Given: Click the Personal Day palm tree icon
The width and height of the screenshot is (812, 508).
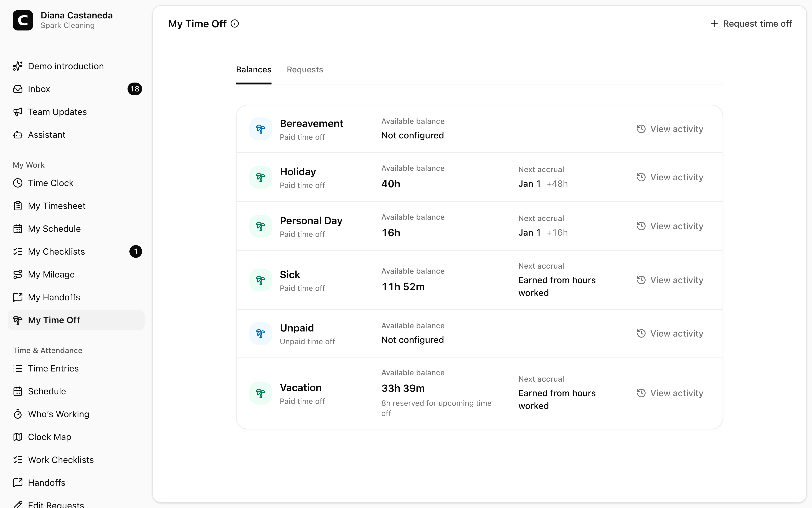Looking at the screenshot, I should click(261, 226).
